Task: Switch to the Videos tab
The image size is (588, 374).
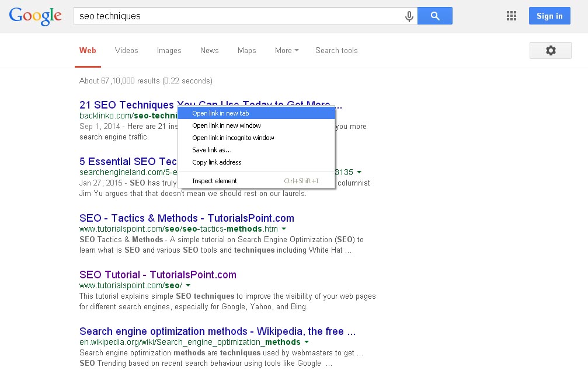Action: tap(126, 51)
